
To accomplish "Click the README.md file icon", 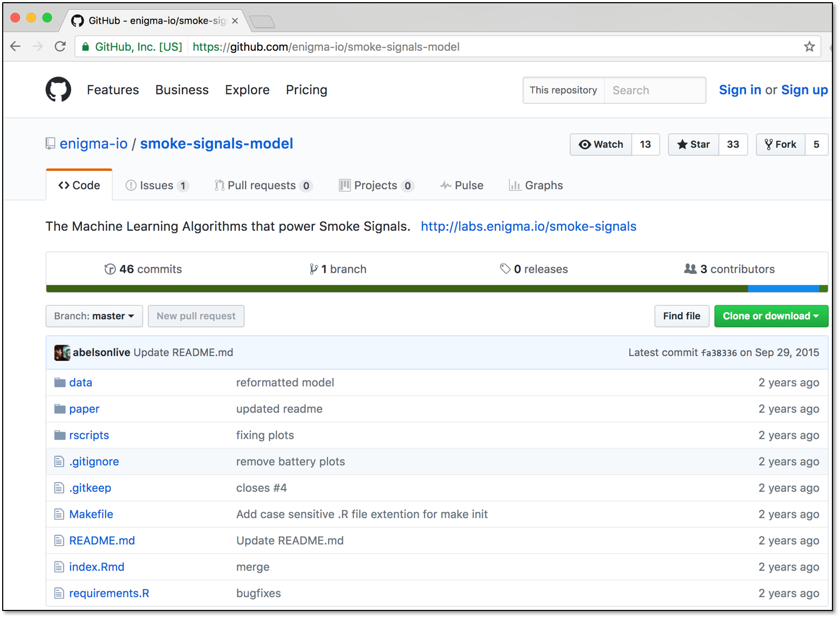I will coord(59,541).
